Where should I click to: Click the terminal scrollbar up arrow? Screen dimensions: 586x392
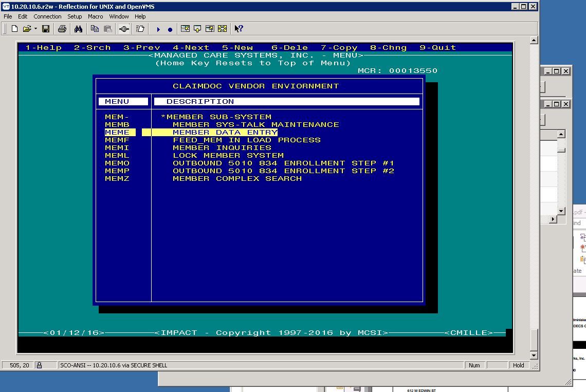pyautogui.click(x=534, y=40)
